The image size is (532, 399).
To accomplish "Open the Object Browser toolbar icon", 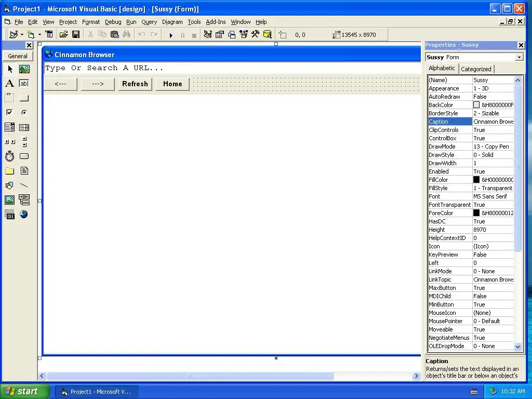I will (244, 34).
